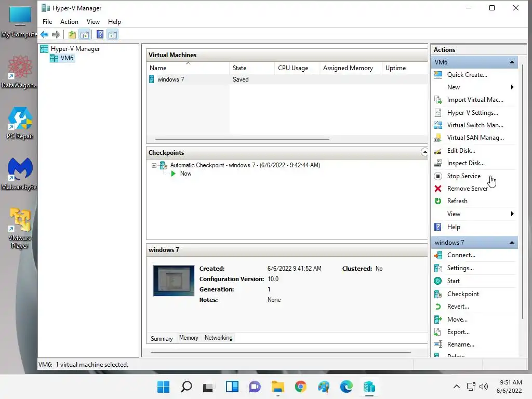Click the Forward arrow in toolbar
Screen dimensions: 532x399
click(56, 34)
